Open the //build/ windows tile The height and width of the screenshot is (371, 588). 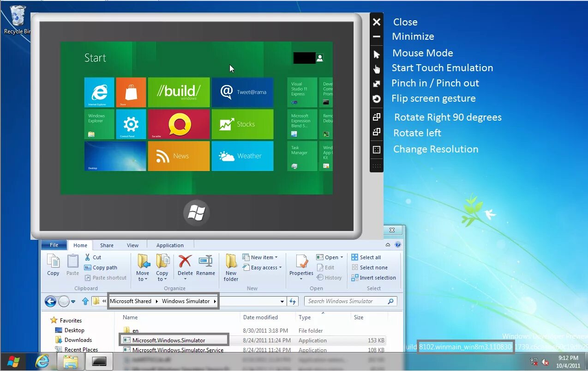point(179,92)
